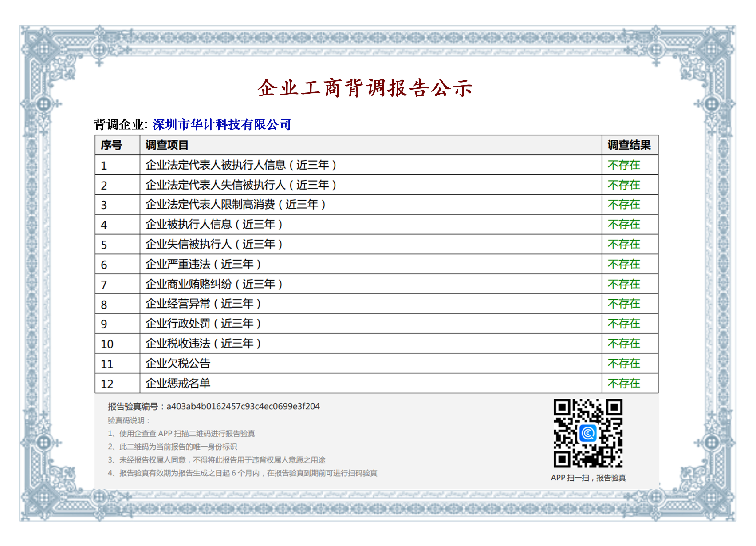Viewport: 756px width, 546px height.
Task: Select row item 企业惩戒名单
Action: coord(178,383)
